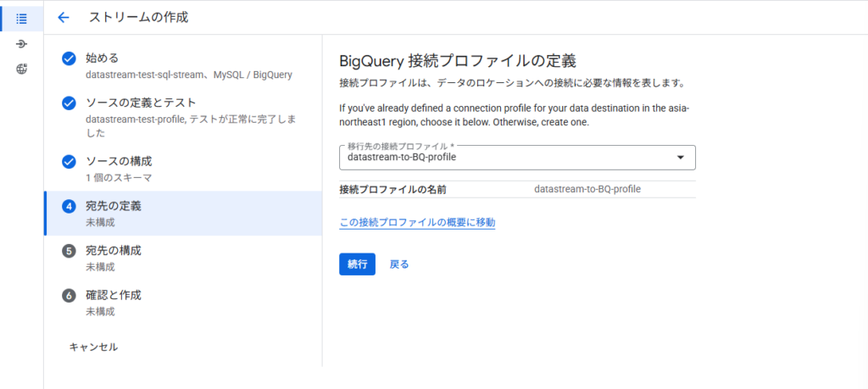868x389 pixels.
Task: Click the step 5 number badge
Action: click(70, 251)
